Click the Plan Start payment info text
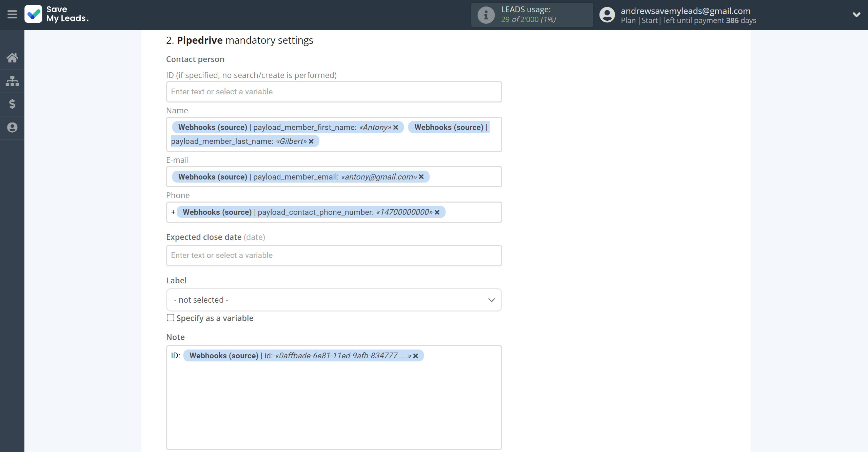 click(688, 21)
